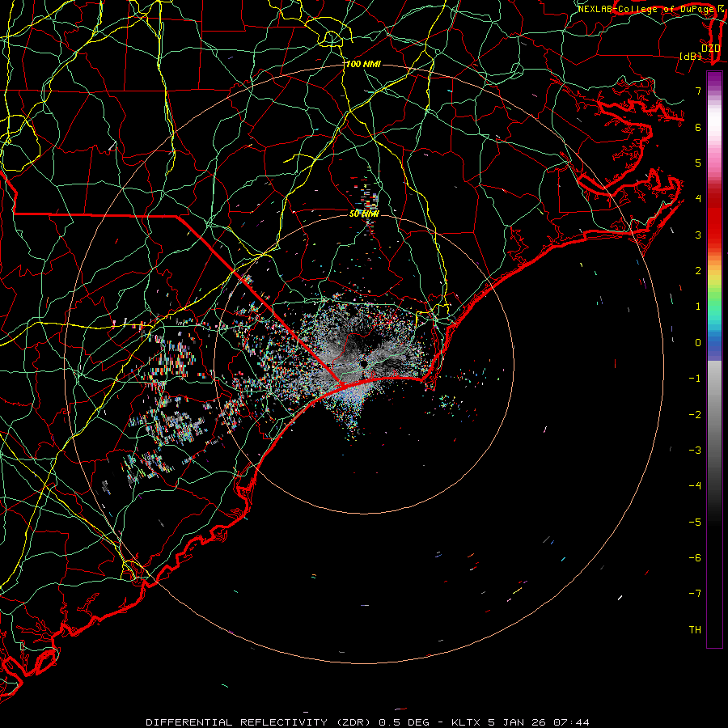
Task: Click the 6 value on the dB scale
Action: [x=698, y=127]
